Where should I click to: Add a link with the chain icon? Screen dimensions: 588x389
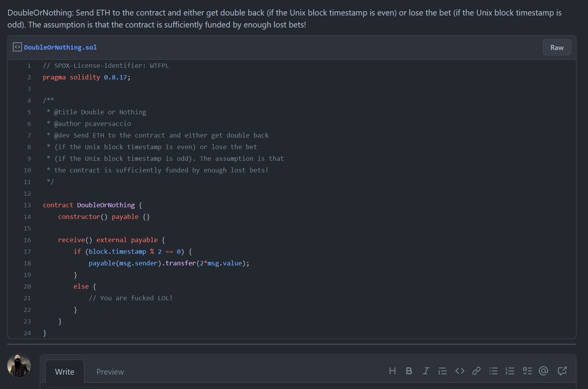(476, 371)
